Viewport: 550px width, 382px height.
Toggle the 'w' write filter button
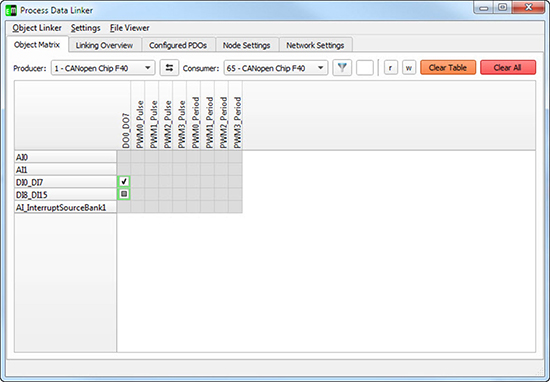coord(409,68)
